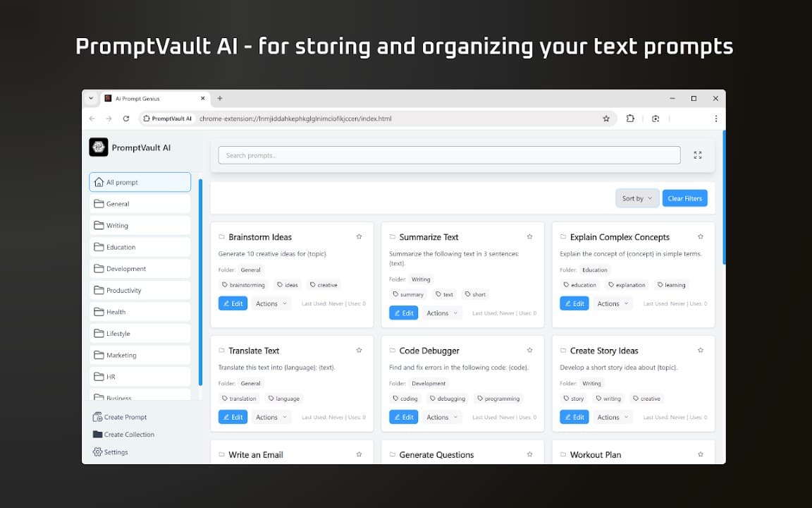Reload the page
812x508 pixels.
click(126, 119)
